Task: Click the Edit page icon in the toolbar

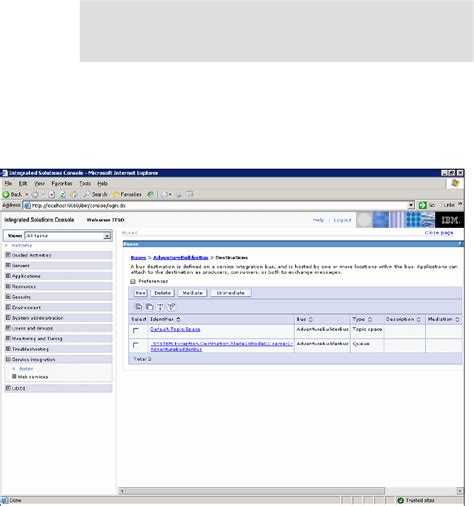Action: pos(190,194)
